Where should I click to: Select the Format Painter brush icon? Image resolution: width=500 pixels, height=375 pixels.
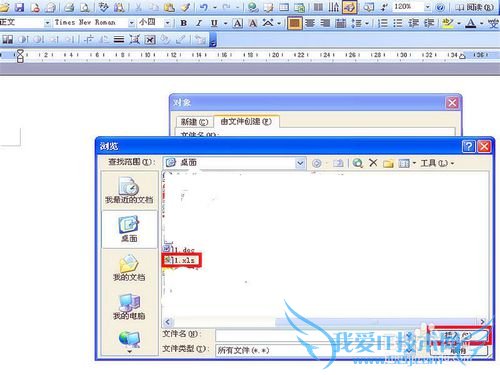[186, 7]
